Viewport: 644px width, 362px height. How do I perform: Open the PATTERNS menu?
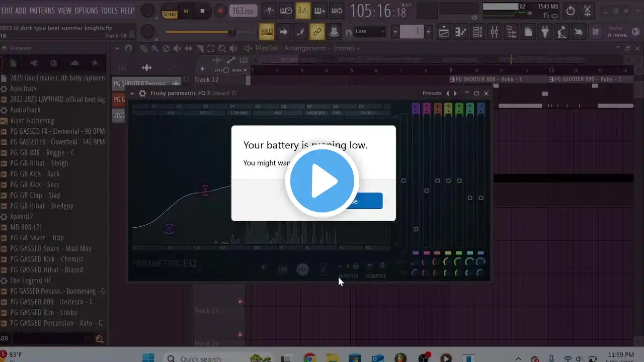tap(42, 11)
